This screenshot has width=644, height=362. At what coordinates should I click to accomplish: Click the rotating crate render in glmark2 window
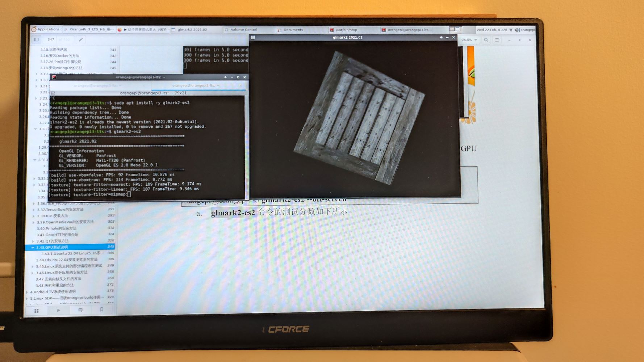pyautogui.click(x=359, y=118)
